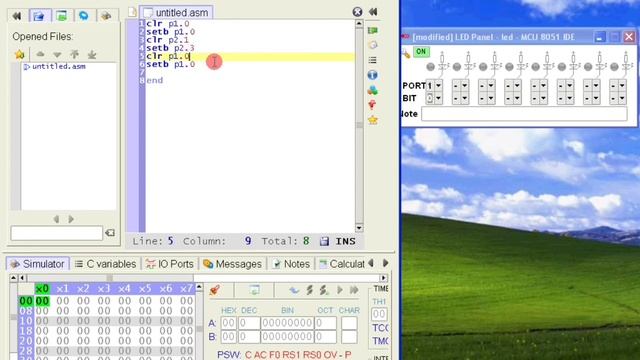Screen dimensions: 640x360
Task: Switch to the untitled.asm editor tab
Action: [176, 13]
